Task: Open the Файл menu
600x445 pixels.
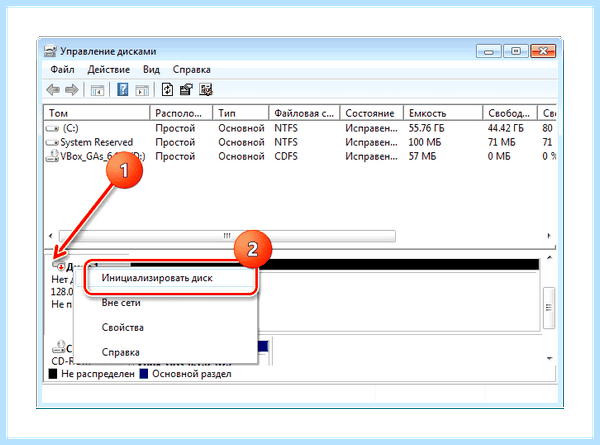Action: pos(62,70)
